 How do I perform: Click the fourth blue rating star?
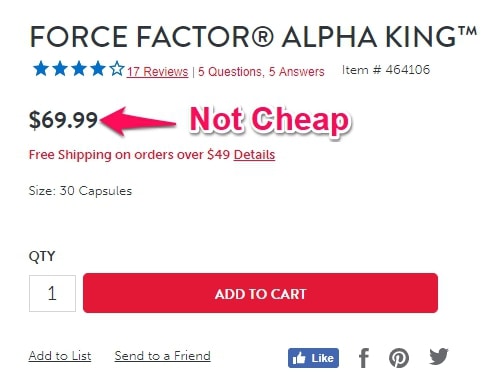pos(98,69)
